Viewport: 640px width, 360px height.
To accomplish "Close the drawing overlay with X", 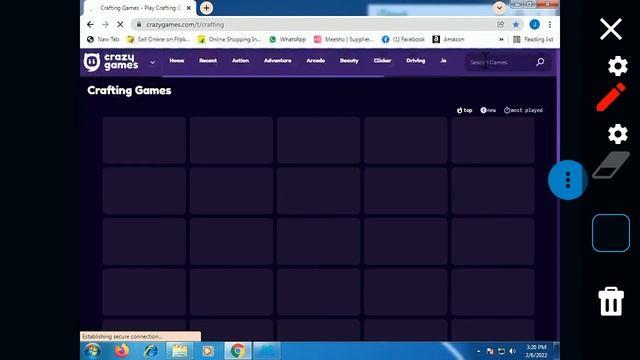I will click(611, 29).
